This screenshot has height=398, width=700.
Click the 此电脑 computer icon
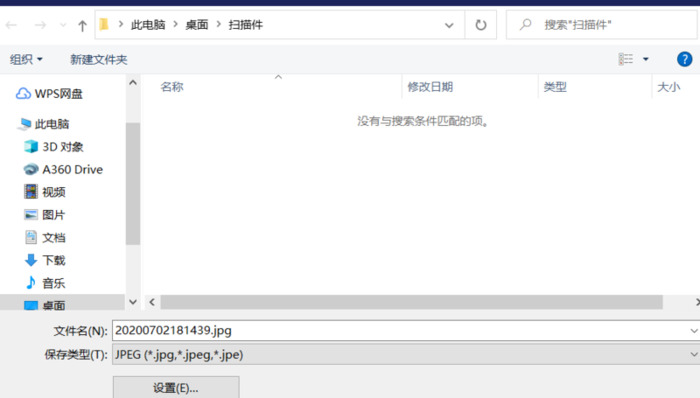pos(25,124)
